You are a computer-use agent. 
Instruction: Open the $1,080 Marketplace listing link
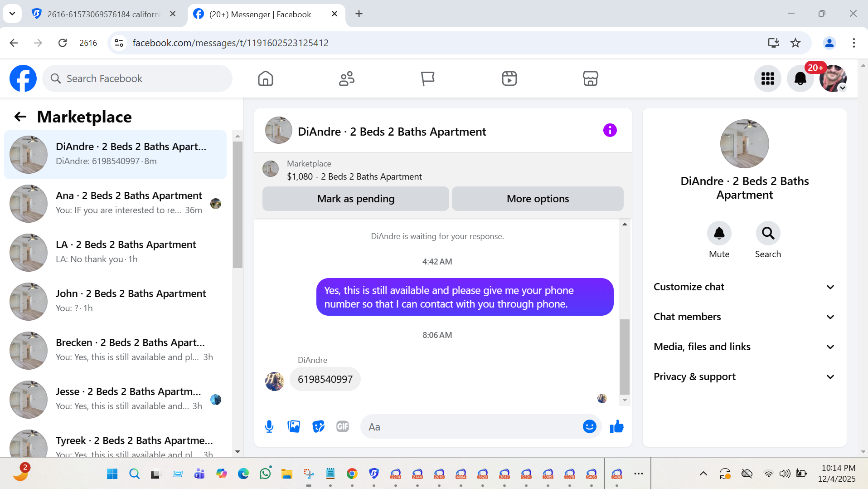pyautogui.click(x=354, y=176)
